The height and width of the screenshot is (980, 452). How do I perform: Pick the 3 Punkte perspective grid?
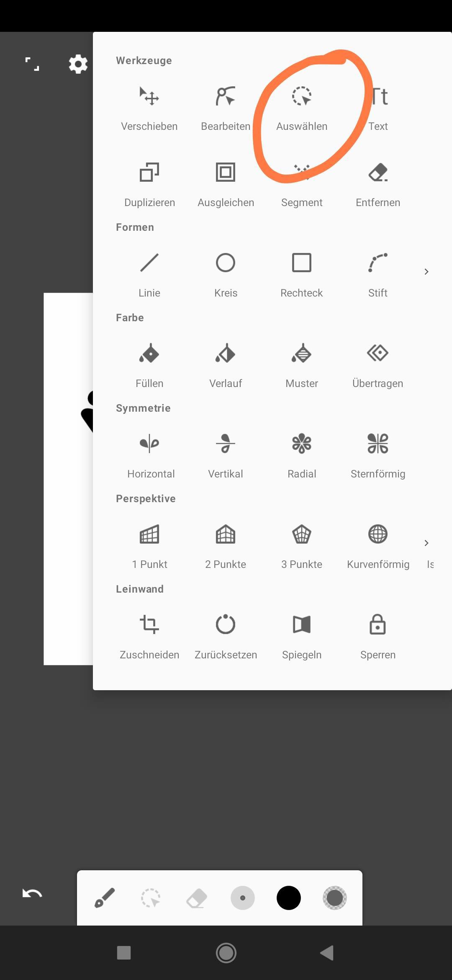coord(302,547)
